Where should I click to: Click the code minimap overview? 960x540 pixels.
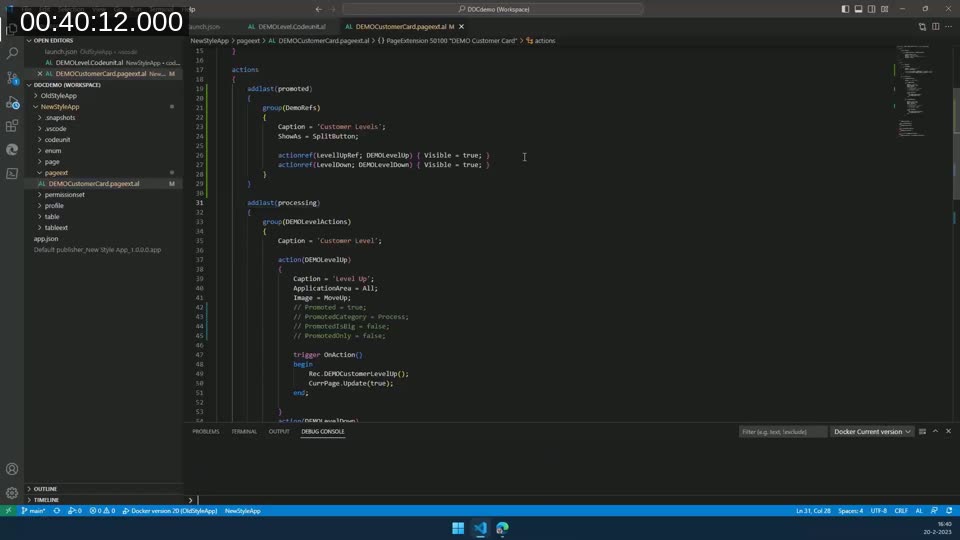pos(917,92)
